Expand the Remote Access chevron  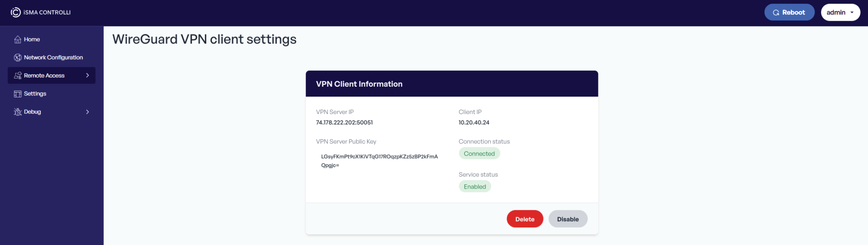tap(87, 76)
